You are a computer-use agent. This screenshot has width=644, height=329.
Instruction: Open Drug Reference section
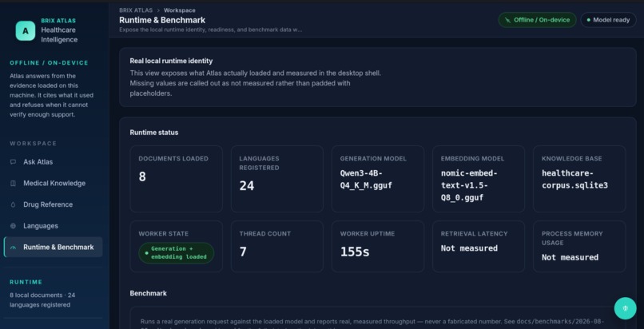click(53, 204)
